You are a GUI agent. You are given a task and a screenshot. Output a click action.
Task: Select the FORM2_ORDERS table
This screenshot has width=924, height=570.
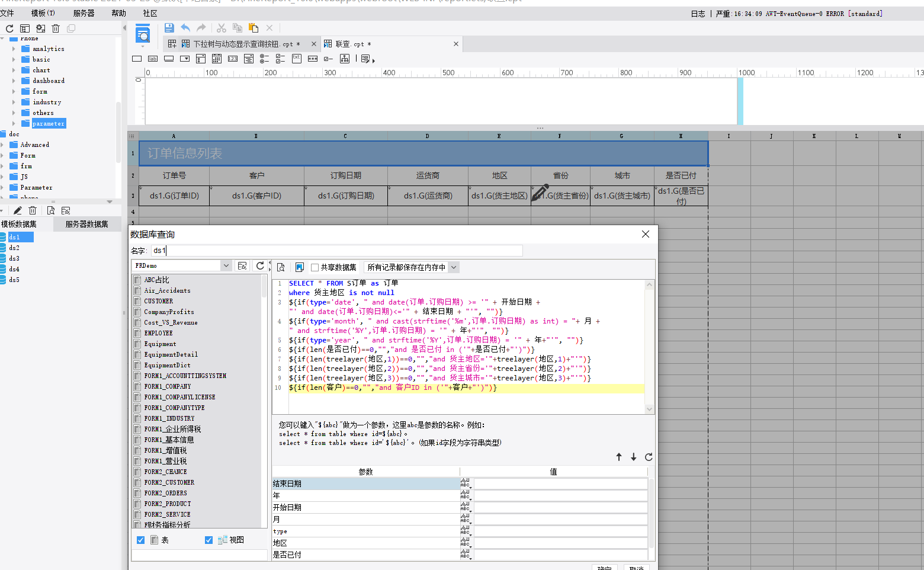click(x=165, y=493)
